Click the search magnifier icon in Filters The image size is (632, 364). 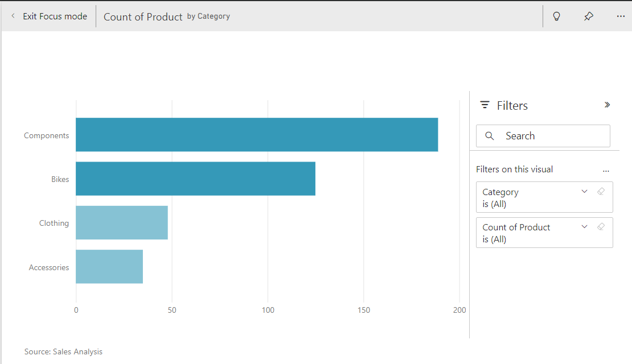[489, 136]
